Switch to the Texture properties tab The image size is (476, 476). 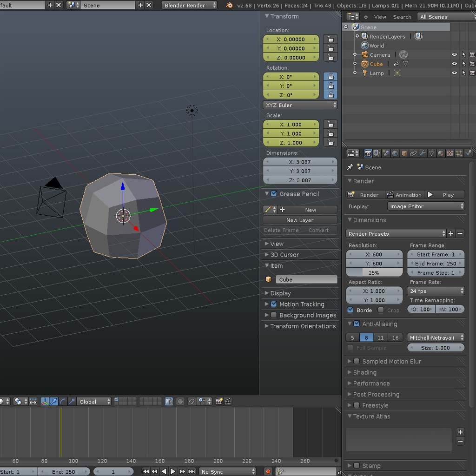[450, 153]
